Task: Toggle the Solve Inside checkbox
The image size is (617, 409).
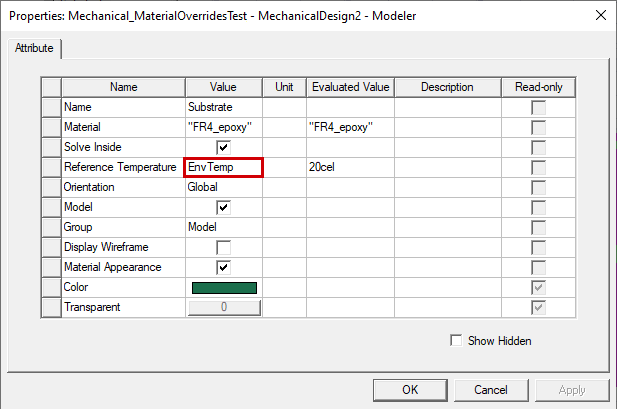Action: point(224,147)
